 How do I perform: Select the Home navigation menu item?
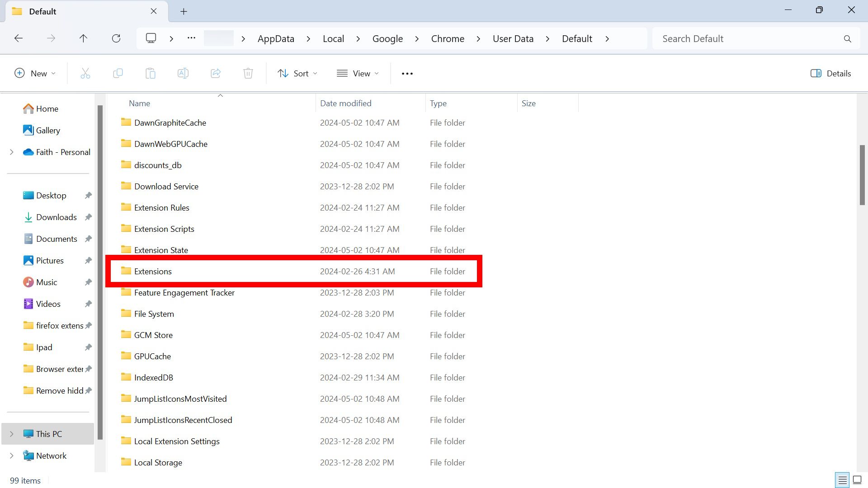[x=47, y=108]
